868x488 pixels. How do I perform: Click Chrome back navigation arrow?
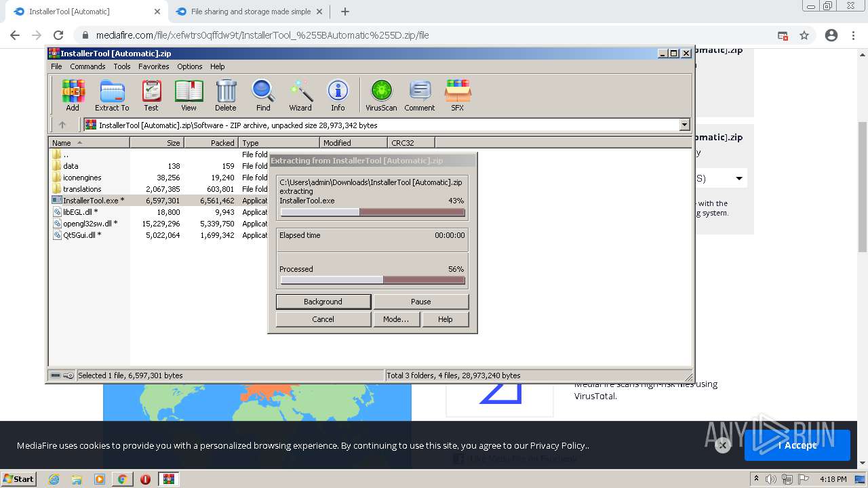click(15, 35)
